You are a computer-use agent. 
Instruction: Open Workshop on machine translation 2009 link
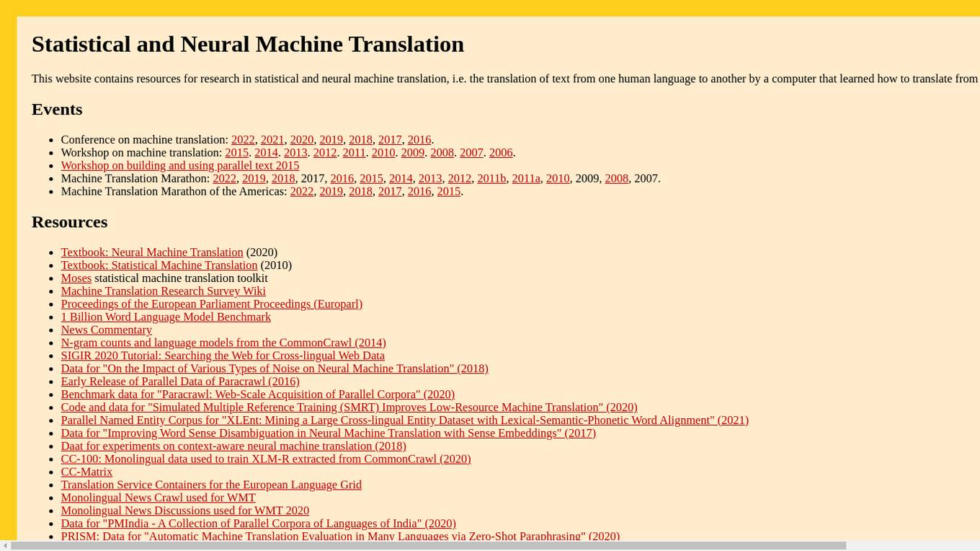tap(413, 153)
